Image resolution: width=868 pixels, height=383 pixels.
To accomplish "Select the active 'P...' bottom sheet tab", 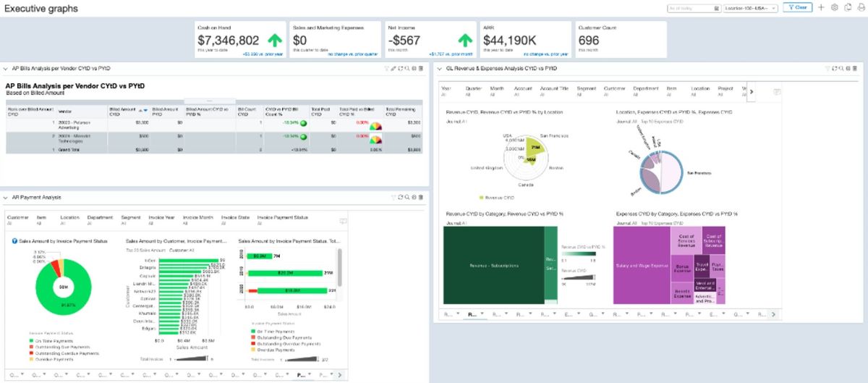I will click(302, 375).
